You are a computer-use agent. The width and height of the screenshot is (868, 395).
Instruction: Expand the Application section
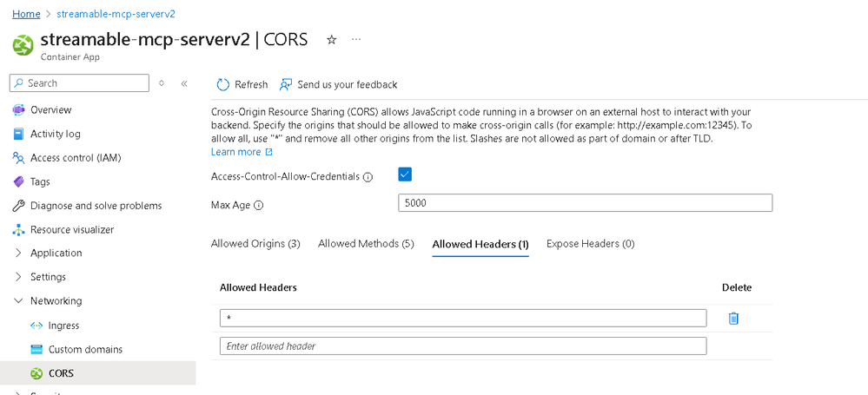[19, 253]
